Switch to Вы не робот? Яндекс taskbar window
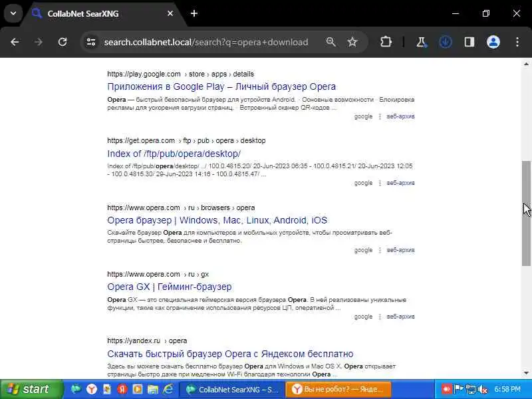 click(338, 390)
